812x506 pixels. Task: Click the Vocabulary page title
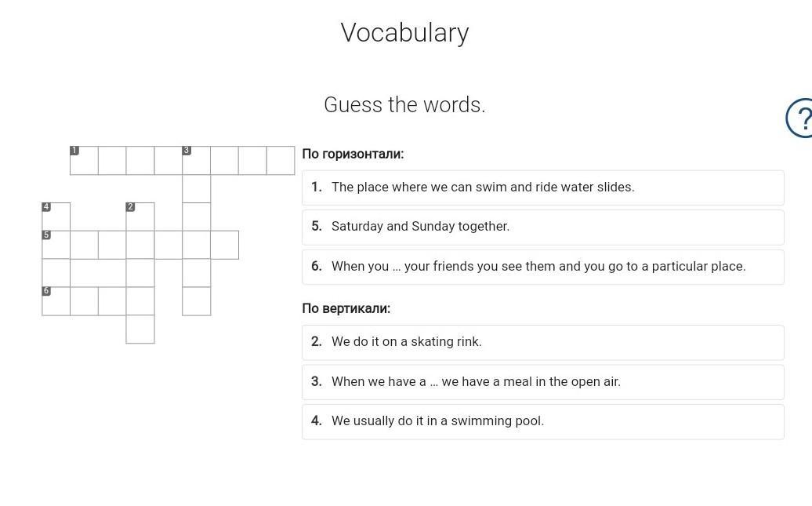tap(404, 33)
